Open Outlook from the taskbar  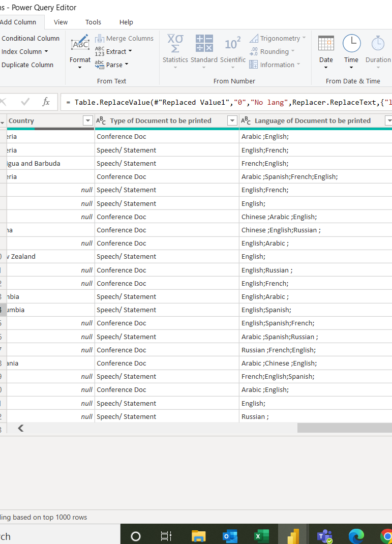click(230, 536)
